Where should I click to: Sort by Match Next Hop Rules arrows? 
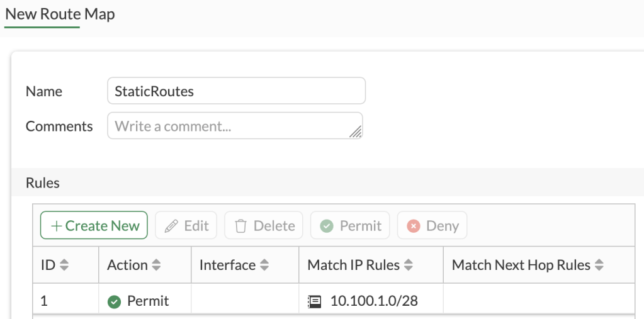599,266
